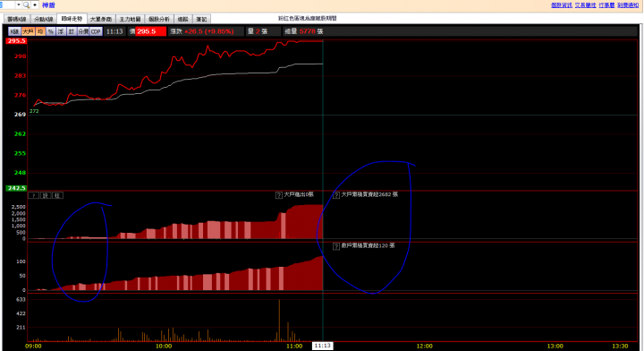The width and height of the screenshot is (644, 351).
Task: Click the 11:13 time label in toolbar
Action: pos(114,31)
